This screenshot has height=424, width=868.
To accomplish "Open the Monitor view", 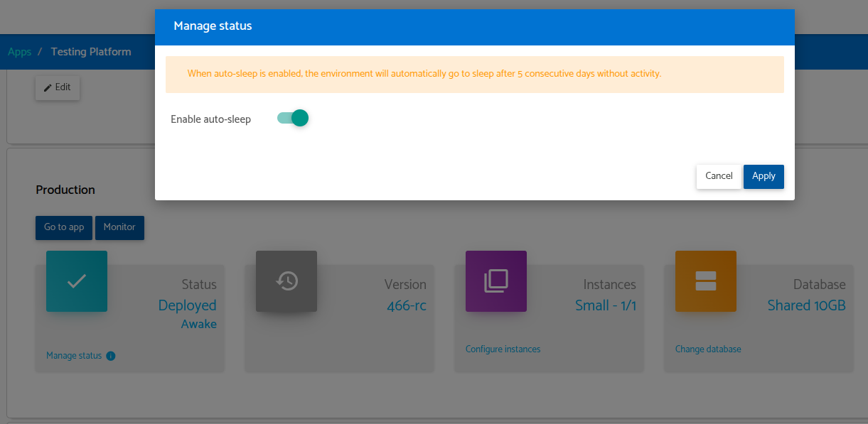I will coord(119,227).
